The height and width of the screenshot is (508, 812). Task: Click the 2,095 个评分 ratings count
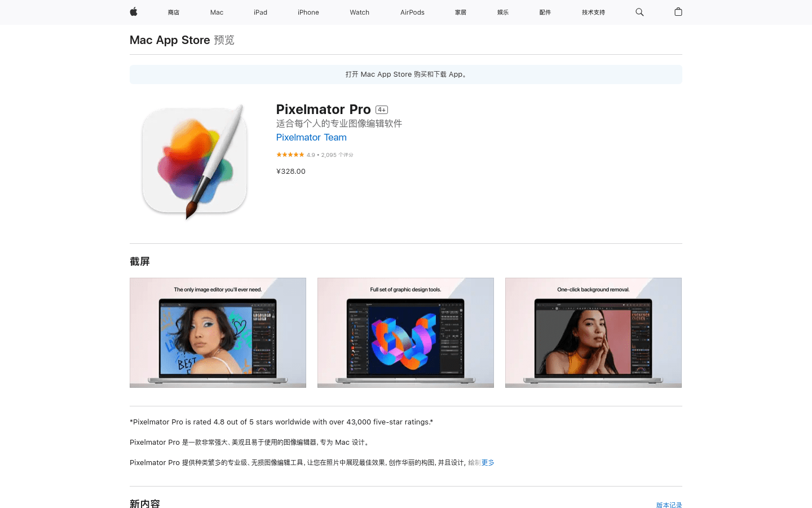tap(337, 155)
